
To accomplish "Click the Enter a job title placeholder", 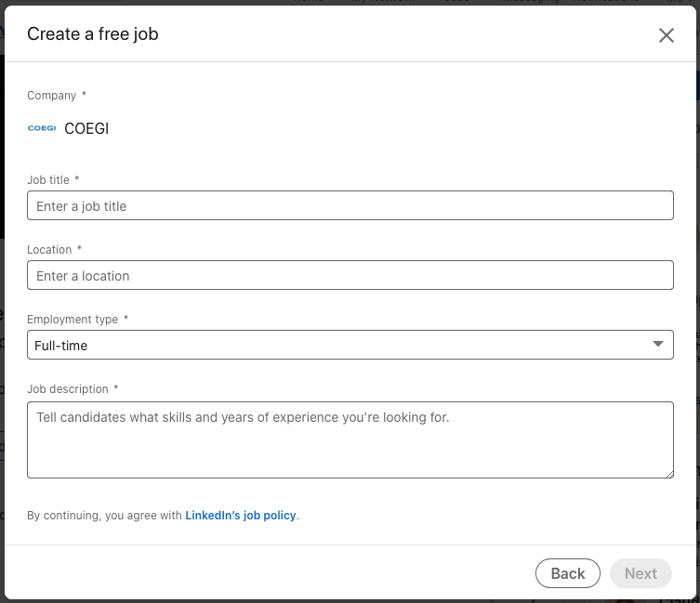I will coord(82,206).
